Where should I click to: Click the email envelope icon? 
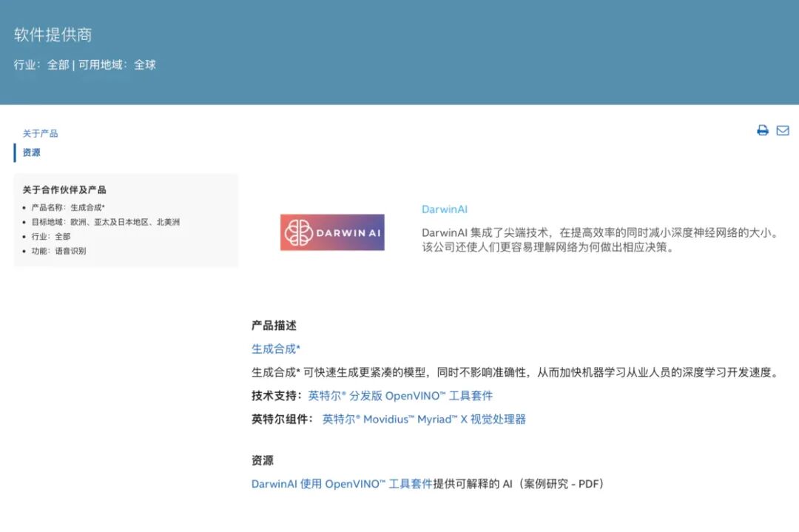(783, 130)
